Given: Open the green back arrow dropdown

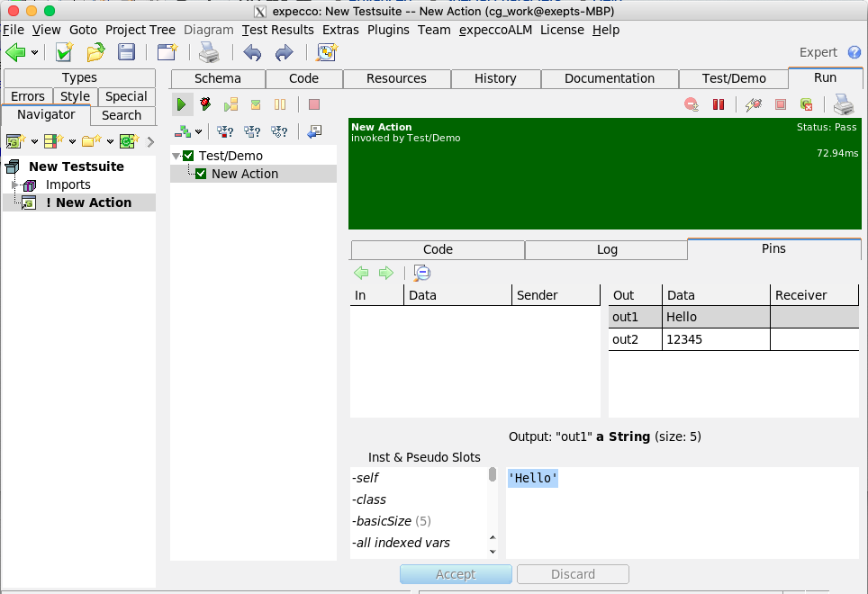Looking at the screenshot, I should pos(35,52).
